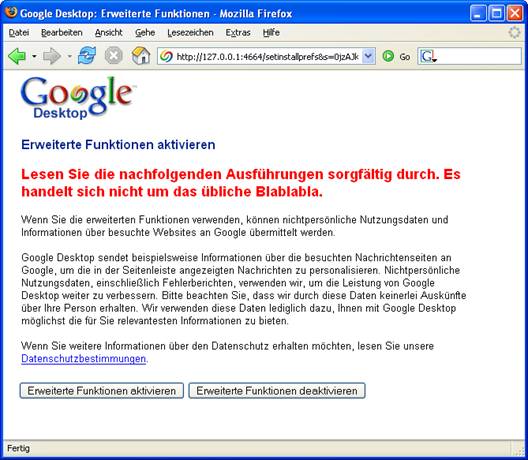Click Erweiterte Funktionen aktivieren button
Image resolution: width=528 pixels, height=460 pixels.
coord(102,391)
